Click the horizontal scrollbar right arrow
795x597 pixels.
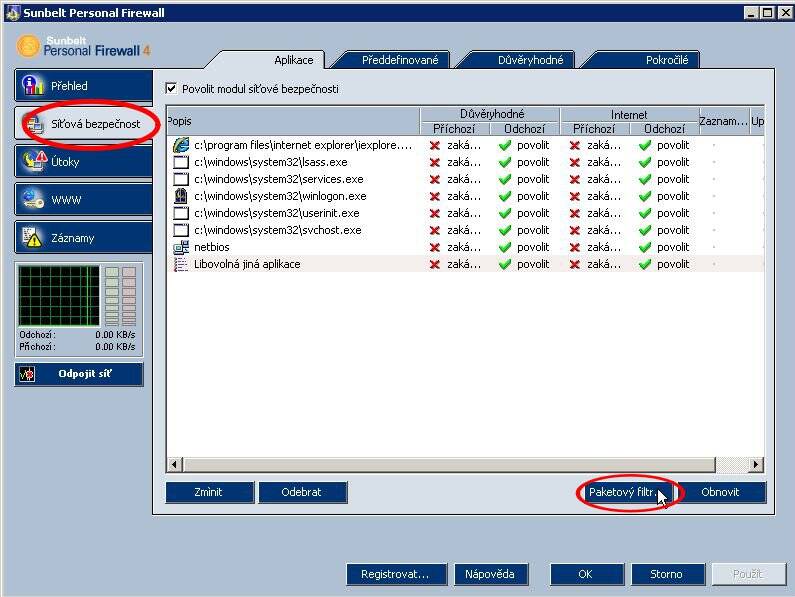coord(756,464)
